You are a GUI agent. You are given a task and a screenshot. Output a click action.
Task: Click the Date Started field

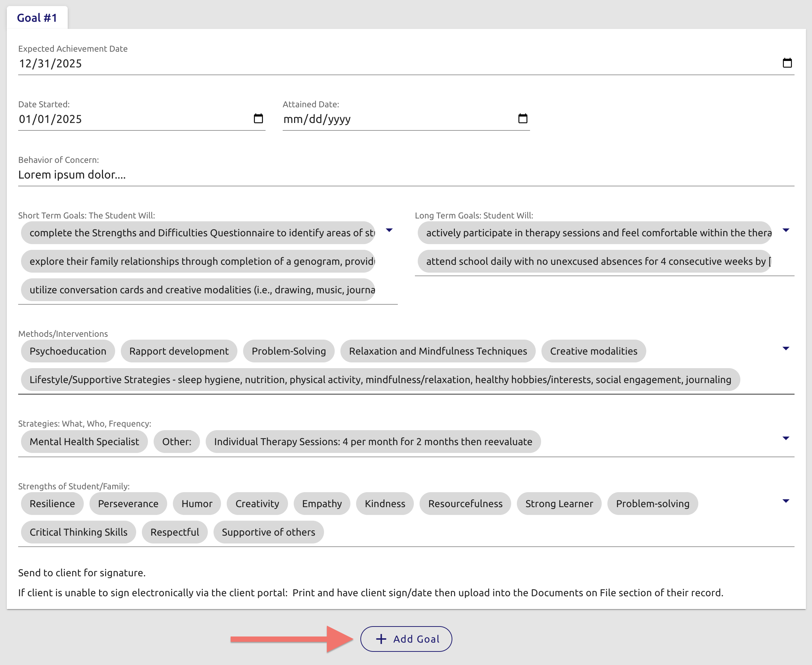coord(142,119)
